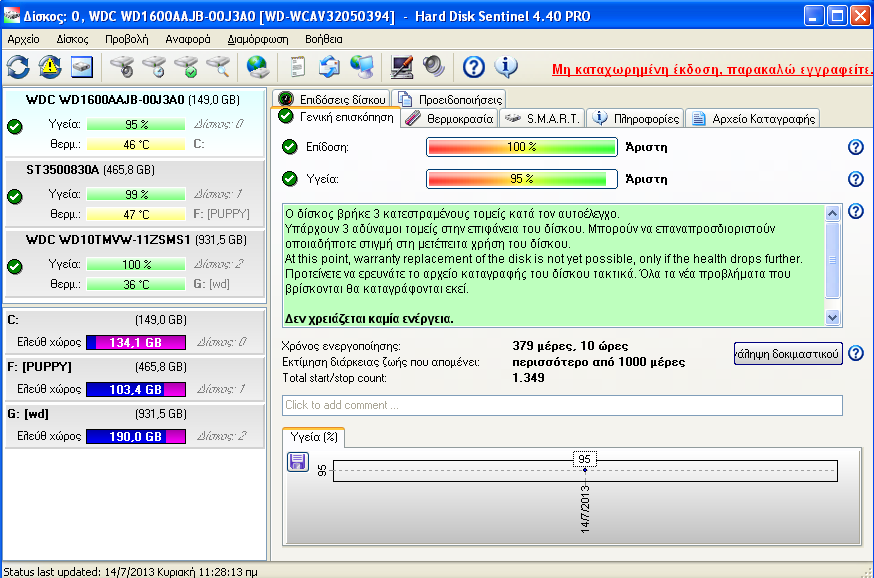Click the help icon beside Υγεία bar
Viewport: 874px width, 578px height.
(856, 179)
